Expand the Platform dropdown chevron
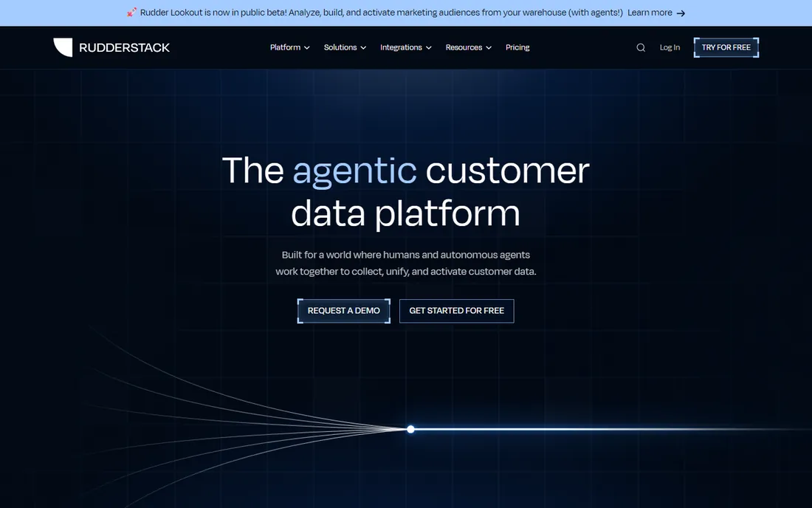 [307, 48]
